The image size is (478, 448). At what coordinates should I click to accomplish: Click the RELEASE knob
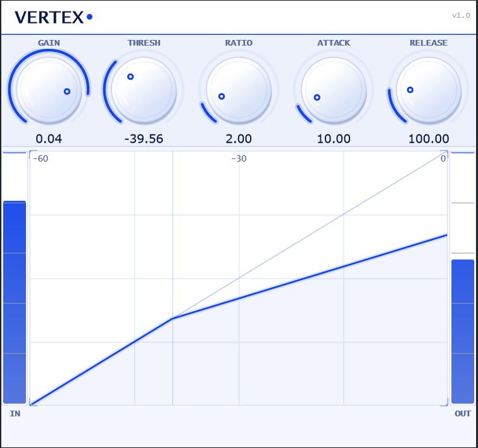[x=429, y=90]
